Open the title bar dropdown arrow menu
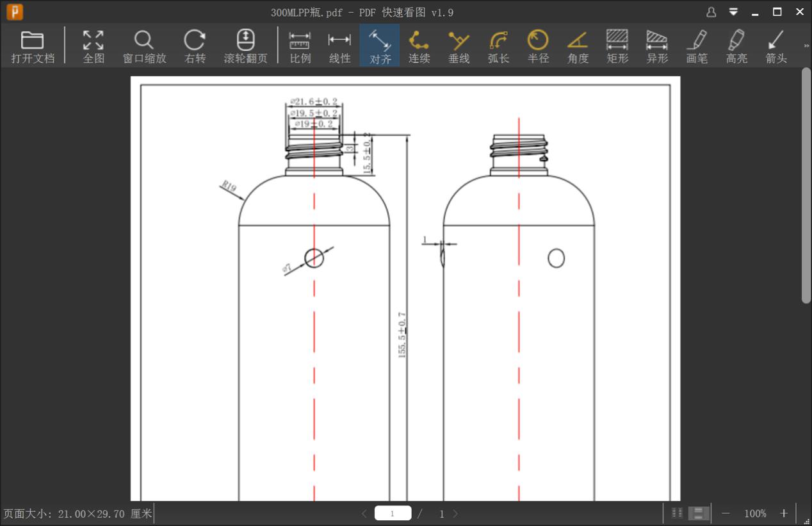This screenshot has width=812, height=526. [732, 12]
